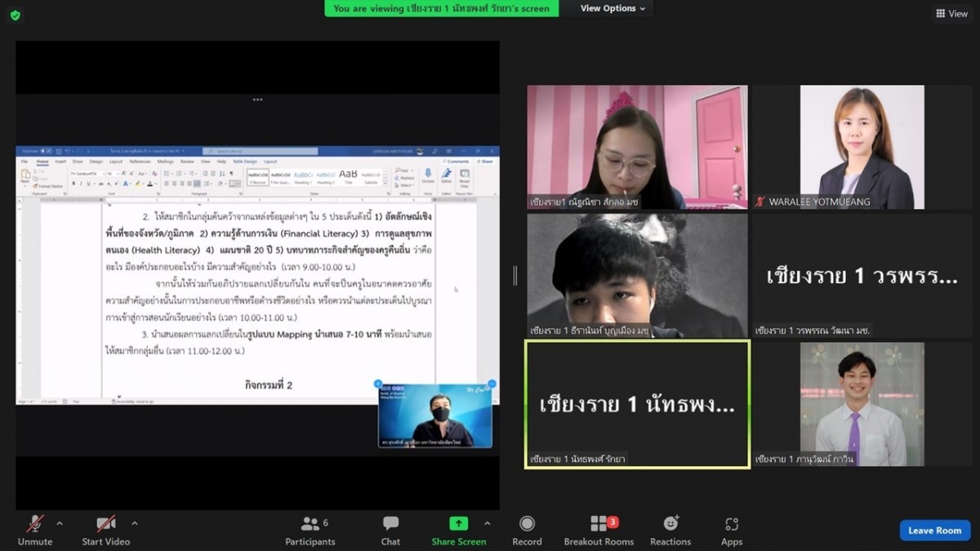Open Comments in Word

[457, 162]
